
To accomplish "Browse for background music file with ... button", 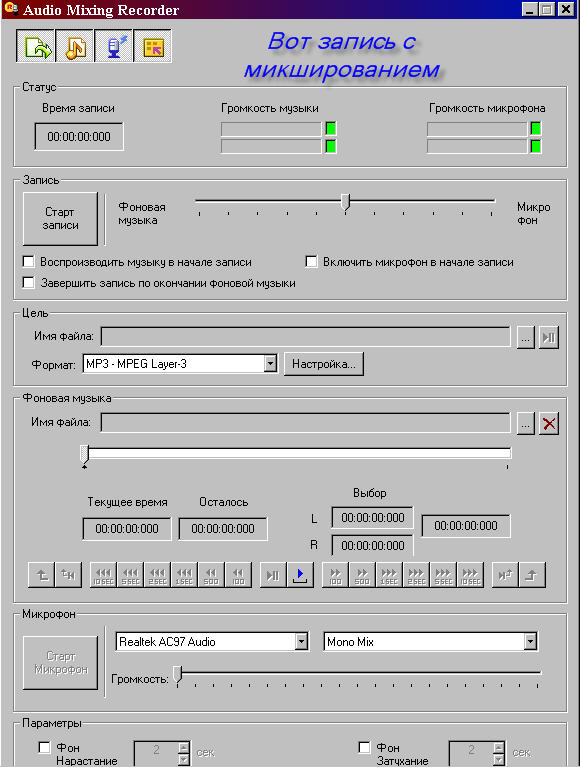I will click(525, 424).
